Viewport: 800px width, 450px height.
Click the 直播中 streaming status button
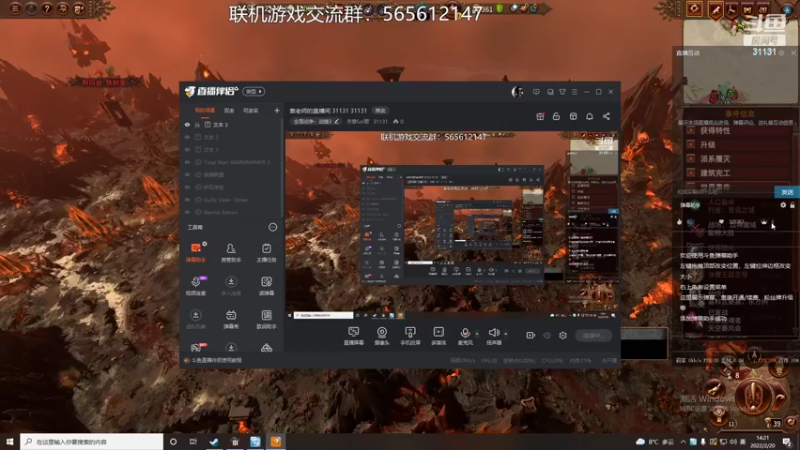tap(593, 335)
